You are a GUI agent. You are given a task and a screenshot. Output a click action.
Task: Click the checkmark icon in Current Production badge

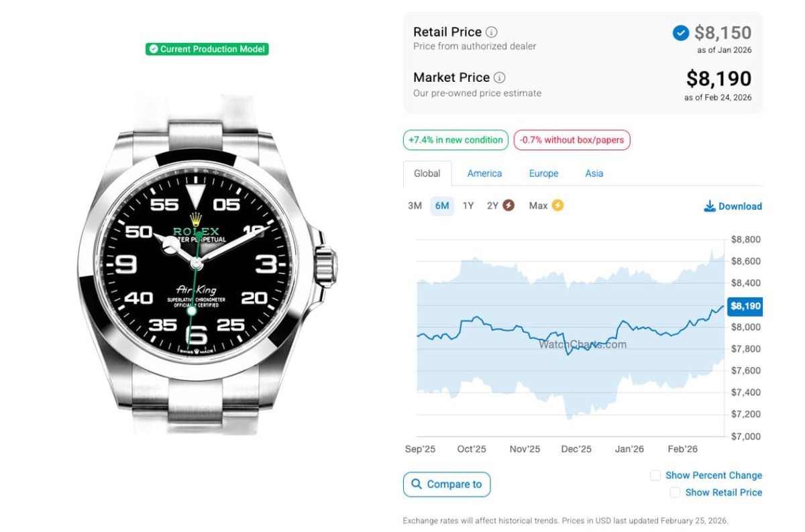tap(154, 49)
